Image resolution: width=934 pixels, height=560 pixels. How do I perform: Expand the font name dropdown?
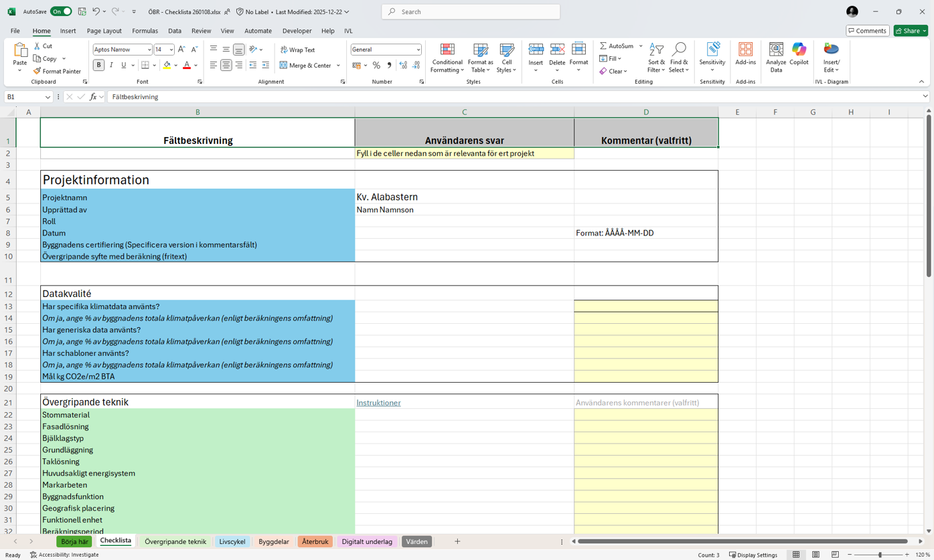(149, 50)
